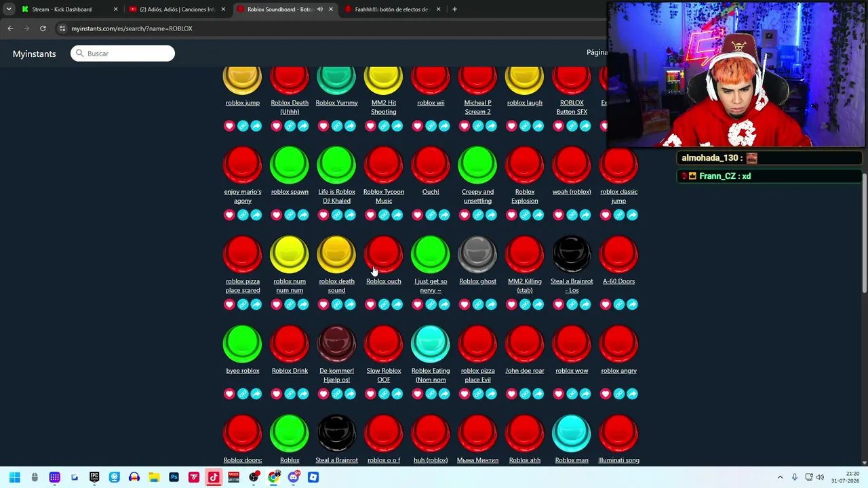Play the black 'Steal a Brainrot - Los' button
This screenshot has height=488, width=868.
572,254
